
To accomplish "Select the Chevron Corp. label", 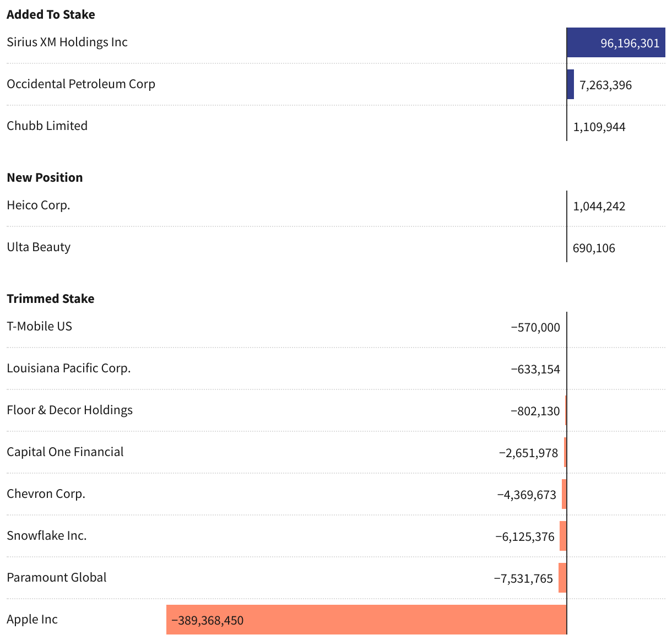I will pyautogui.click(x=46, y=494).
